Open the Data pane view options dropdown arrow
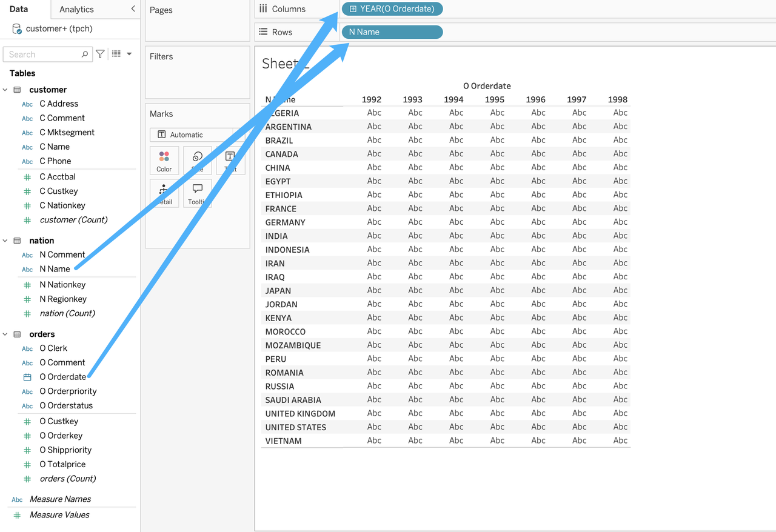776x532 pixels. click(129, 54)
